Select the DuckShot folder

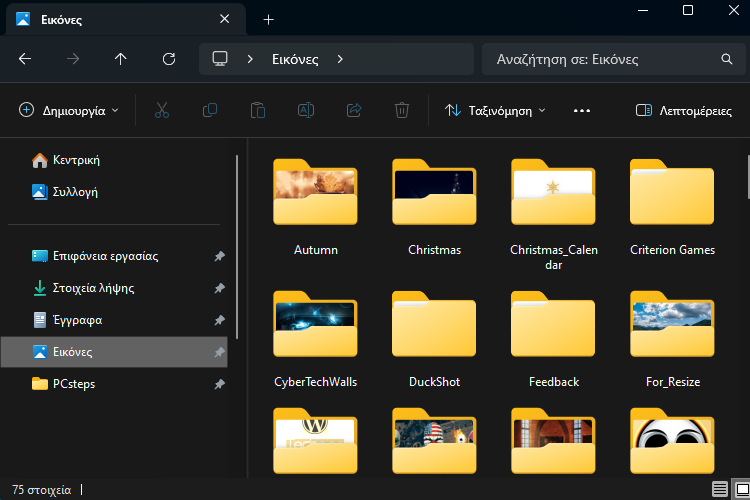tap(434, 339)
